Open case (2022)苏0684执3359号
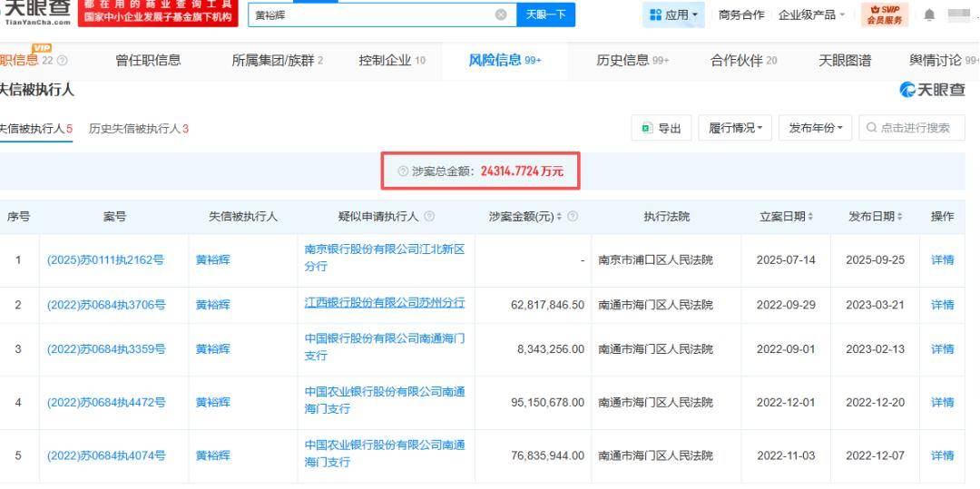This screenshot has height=489, width=980. [x=105, y=349]
